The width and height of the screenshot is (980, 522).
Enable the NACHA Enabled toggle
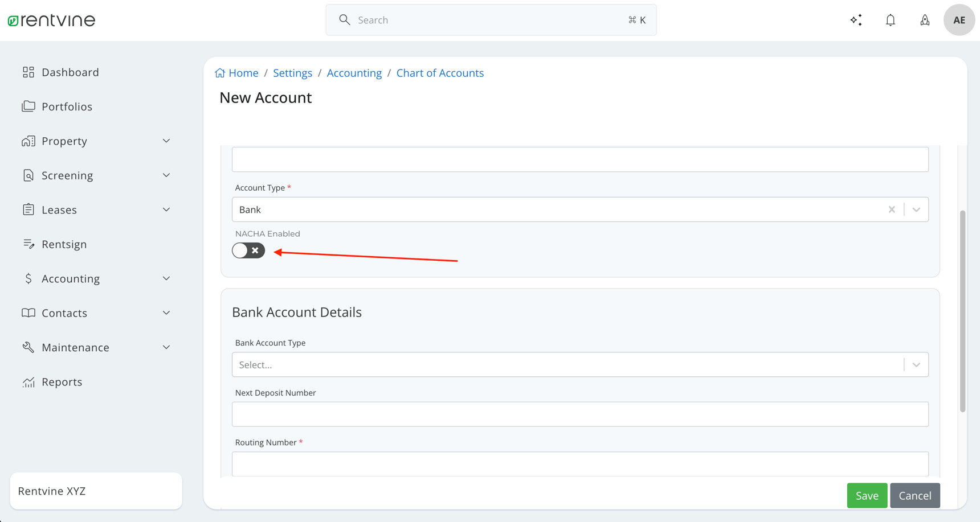pyautogui.click(x=248, y=250)
